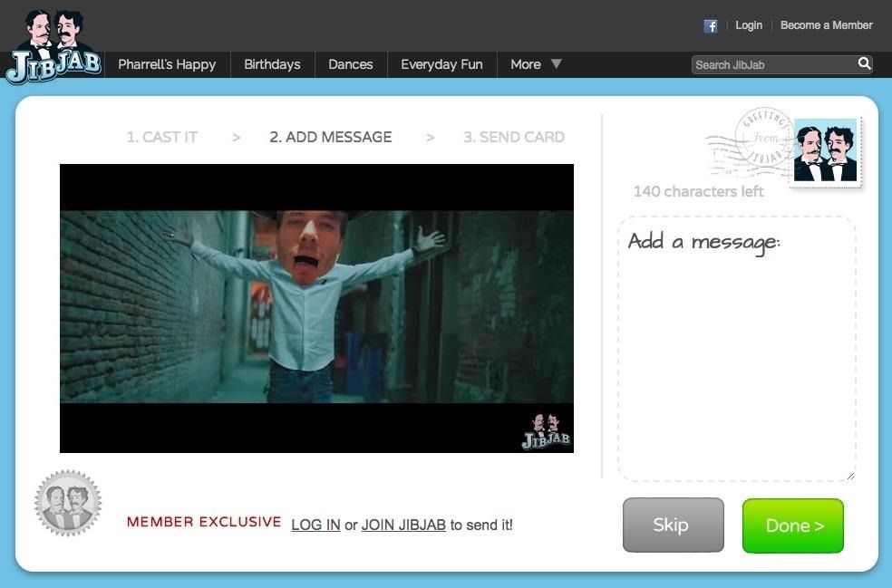Click the Login link at top
Screen dimensions: 892x588
click(x=749, y=25)
